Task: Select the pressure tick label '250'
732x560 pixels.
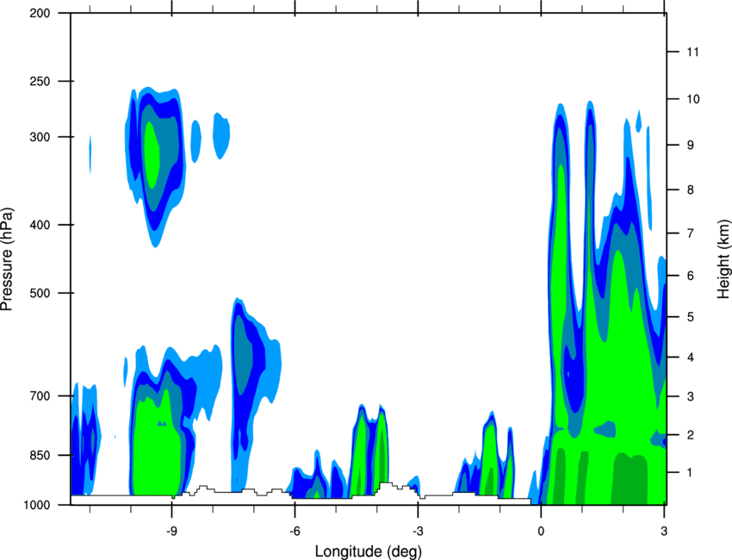Action: [40, 81]
